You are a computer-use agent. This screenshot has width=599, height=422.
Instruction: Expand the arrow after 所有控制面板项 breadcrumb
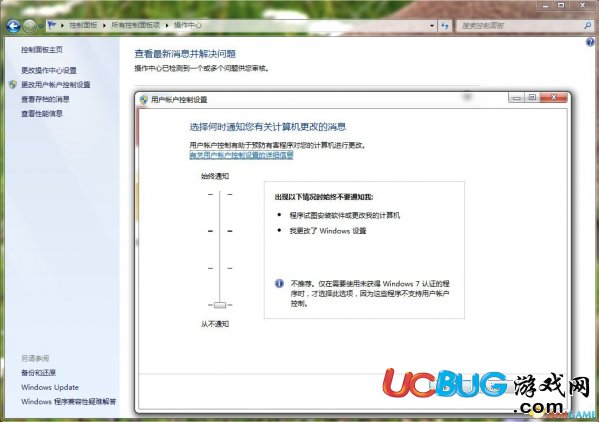167,25
